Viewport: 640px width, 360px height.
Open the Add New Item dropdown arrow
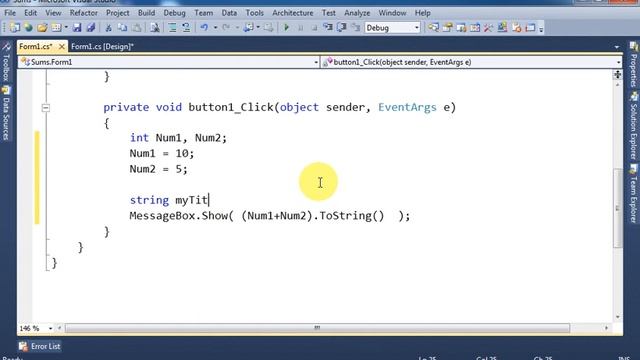[66, 28]
